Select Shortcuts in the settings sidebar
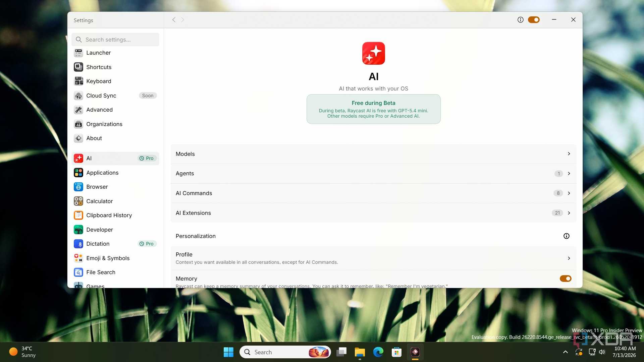 (x=115, y=67)
